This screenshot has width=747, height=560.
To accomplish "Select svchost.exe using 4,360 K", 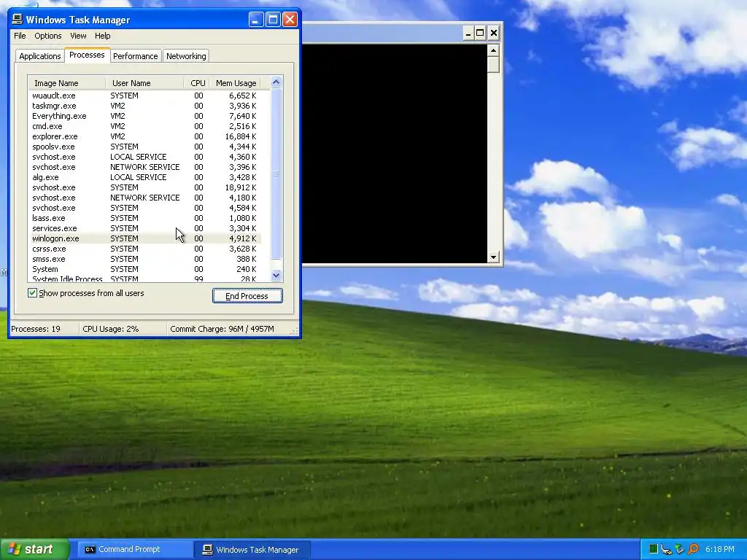I will [x=145, y=157].
